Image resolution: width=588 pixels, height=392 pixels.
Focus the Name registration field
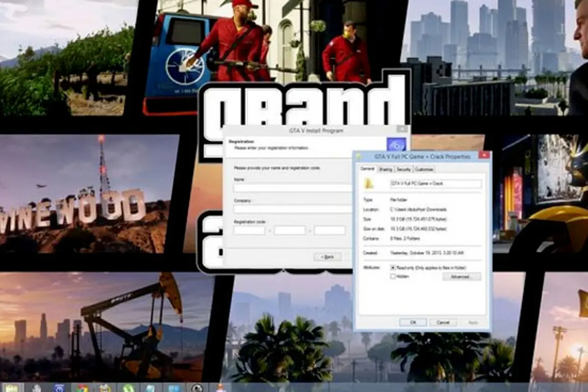[x=293, y=188]
